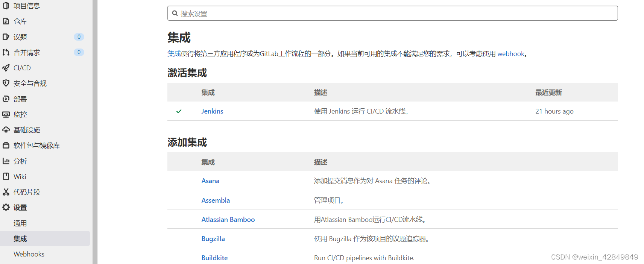Click the 议题 issues icon
The height and width of the screenshot is (264, 644).
[6, 37]
